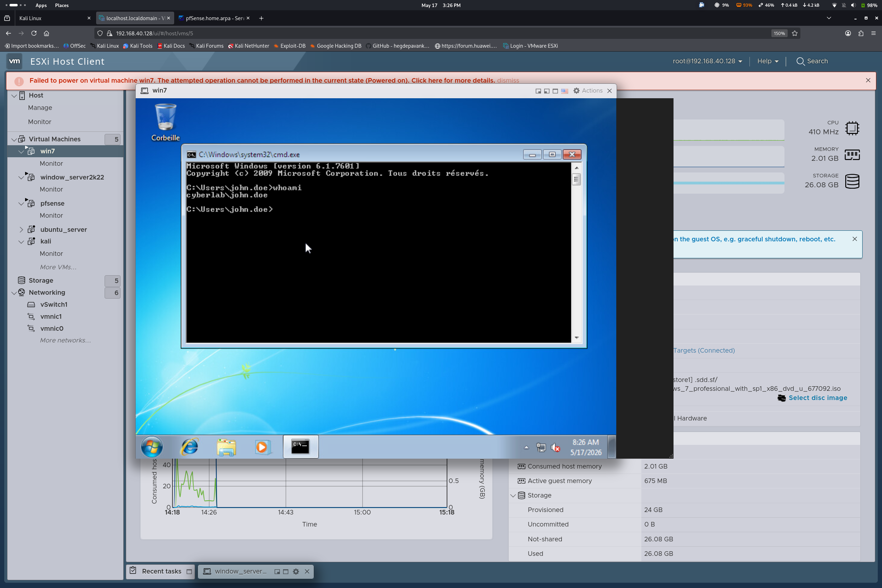
Task: Switch to the Kali Linux browser tab
Action: coord(55,18)
